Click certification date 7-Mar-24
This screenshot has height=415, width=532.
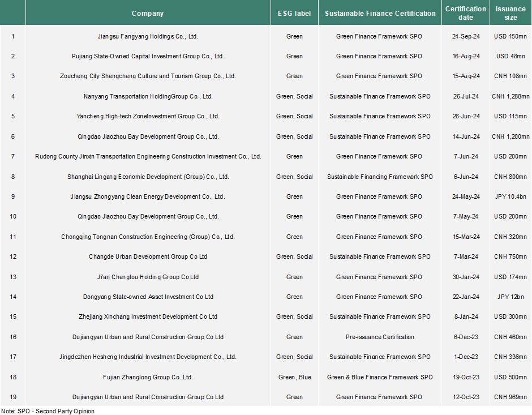click(x=466, y=256)
